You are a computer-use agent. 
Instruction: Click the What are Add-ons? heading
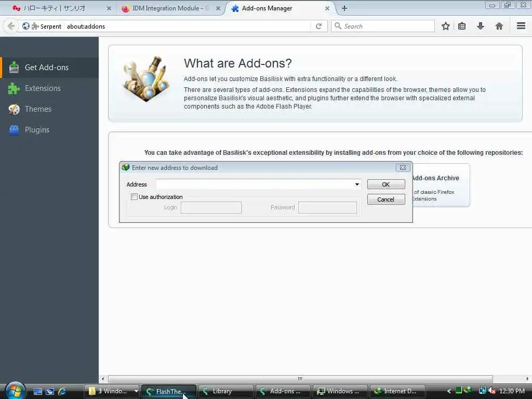237,63
